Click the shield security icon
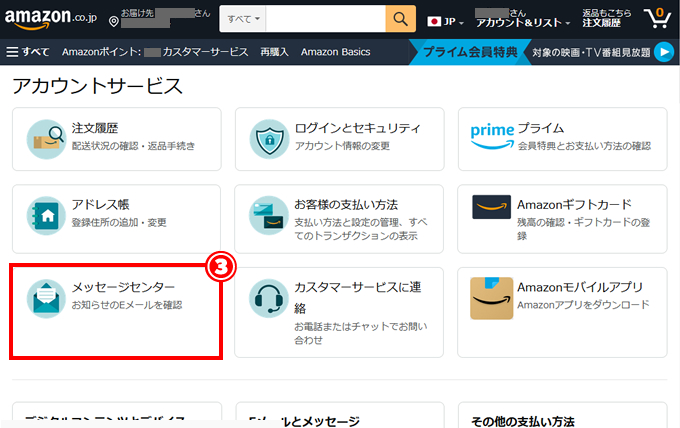Image resolution: width=680 pixels, height=428 pixels. click(x=269, y=139)
